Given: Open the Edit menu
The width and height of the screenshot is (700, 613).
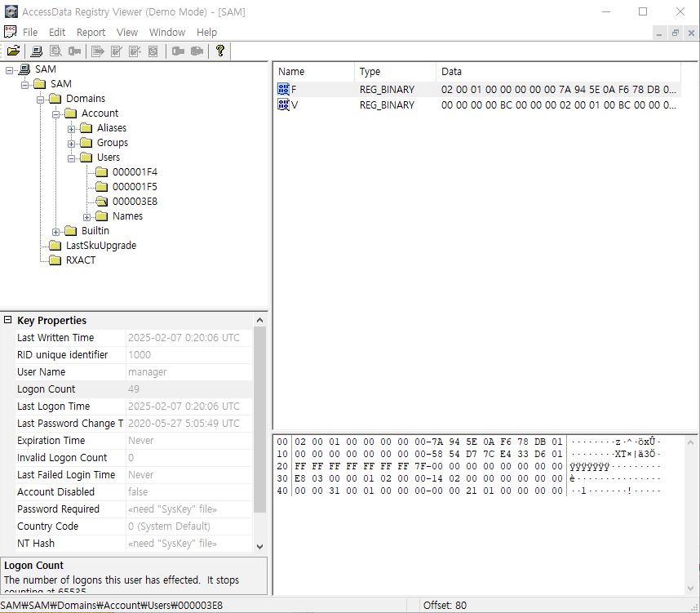Looking at the screenshot, I should click(57, 32).
